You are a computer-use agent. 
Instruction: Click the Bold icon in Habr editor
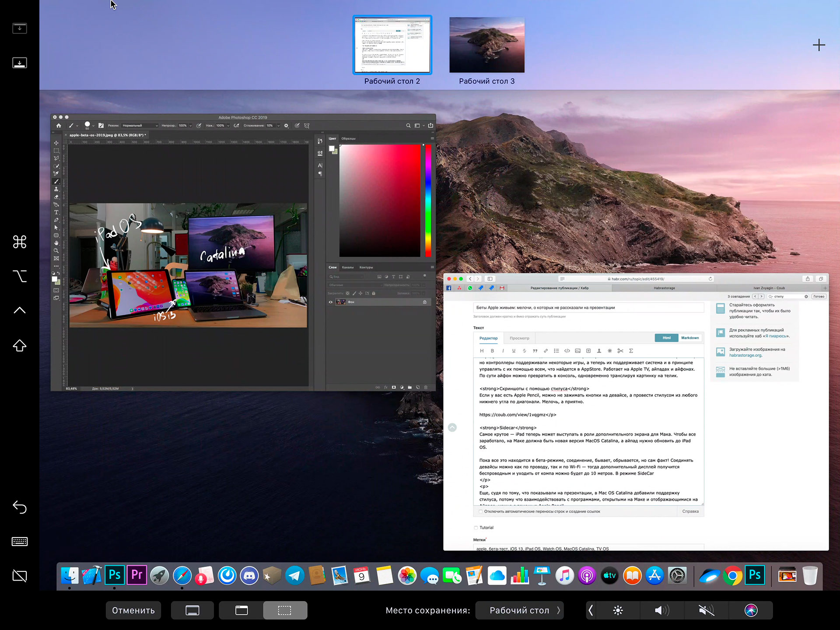492,351
